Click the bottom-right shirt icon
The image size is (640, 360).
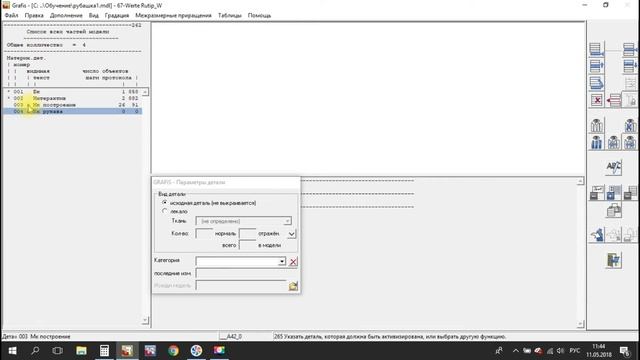(x=630, y=142)
